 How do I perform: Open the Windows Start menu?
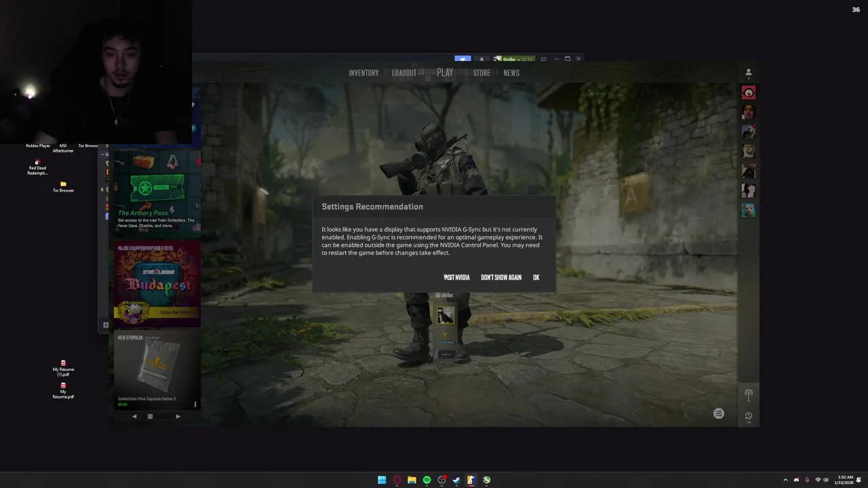click(x=382, y=480)
